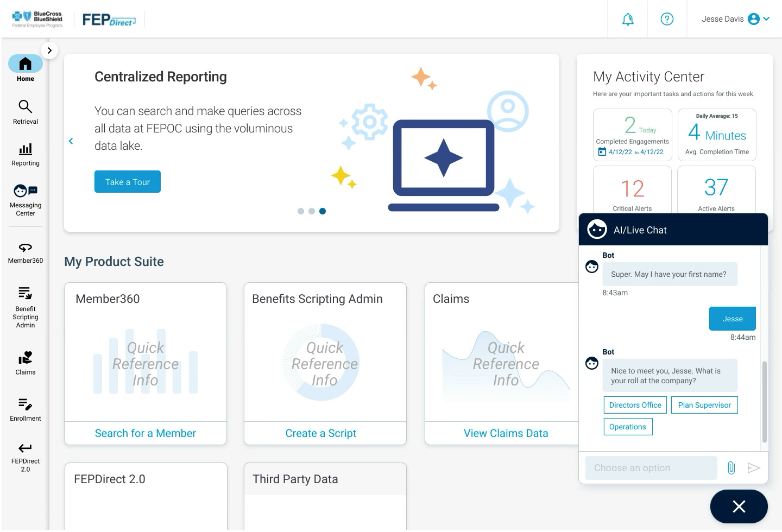Image resolution: width=782 pixels, height=532 pixels.
Task: Open the 37 Active Alerts tile
Action: coord(717,190)
